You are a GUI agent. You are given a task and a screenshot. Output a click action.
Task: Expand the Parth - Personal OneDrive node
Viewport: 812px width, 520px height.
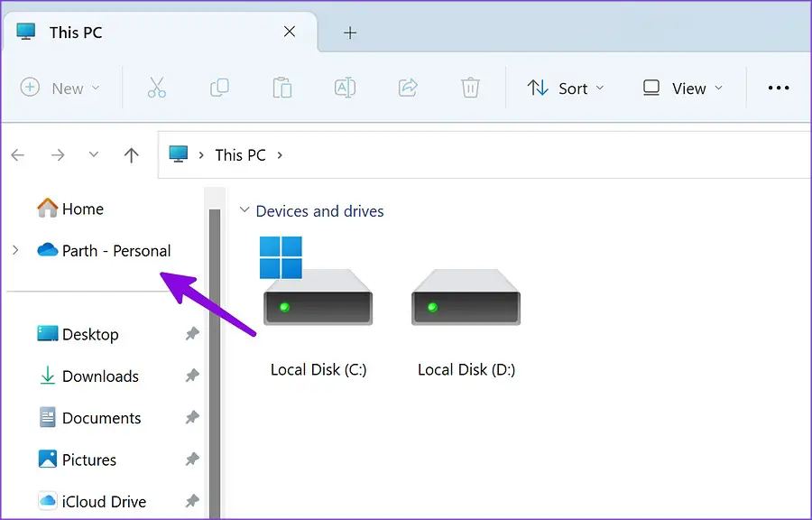coord(15,250)
